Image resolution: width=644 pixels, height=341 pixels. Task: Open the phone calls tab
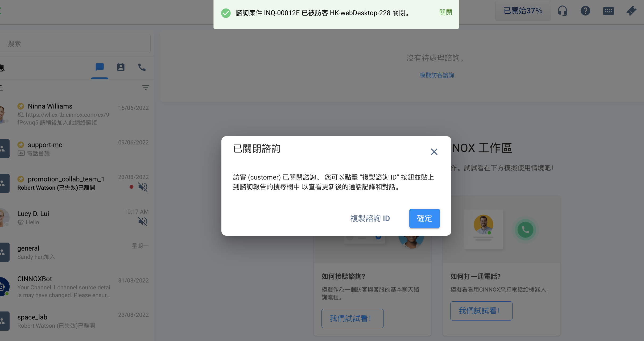142,67
